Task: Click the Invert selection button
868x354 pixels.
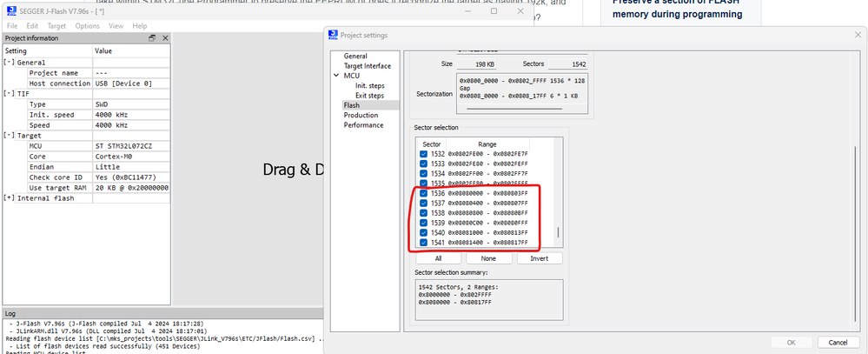Action: (540, 258)
